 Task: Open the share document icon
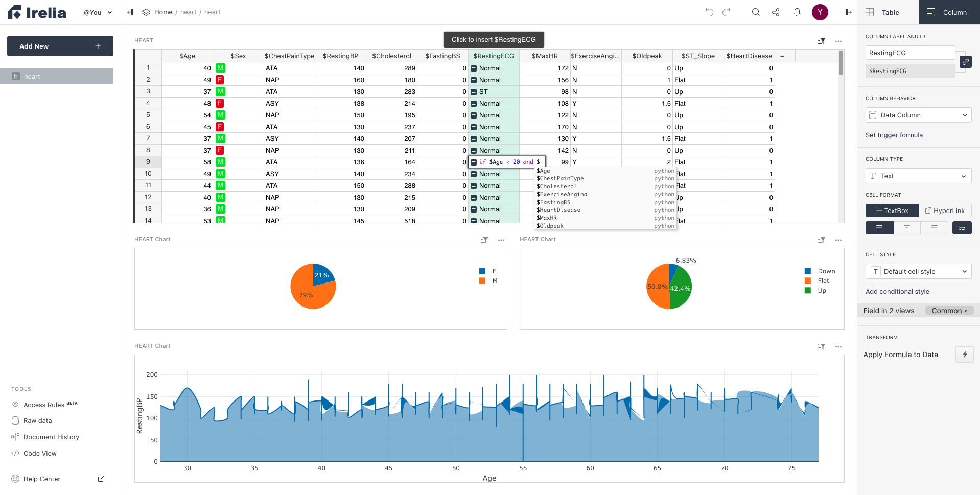(776, 12)
